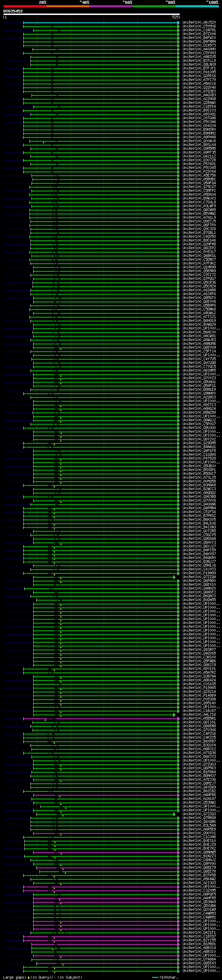
Task: Select hit label UniRef100_A9RZU5
Action: (199, 57)
